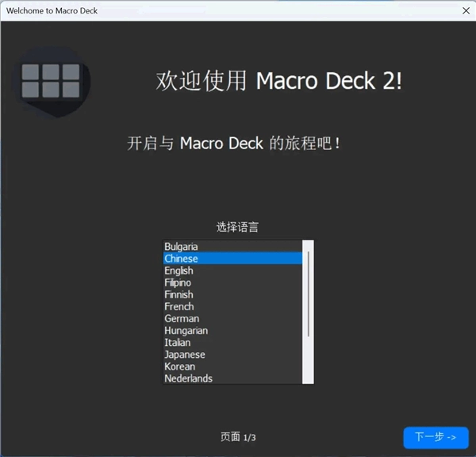This screenshot has height=457, width=476.
Task: Click the 欢迎使用 Macro Deck 2 heading
Action: (x=278, y=81)
